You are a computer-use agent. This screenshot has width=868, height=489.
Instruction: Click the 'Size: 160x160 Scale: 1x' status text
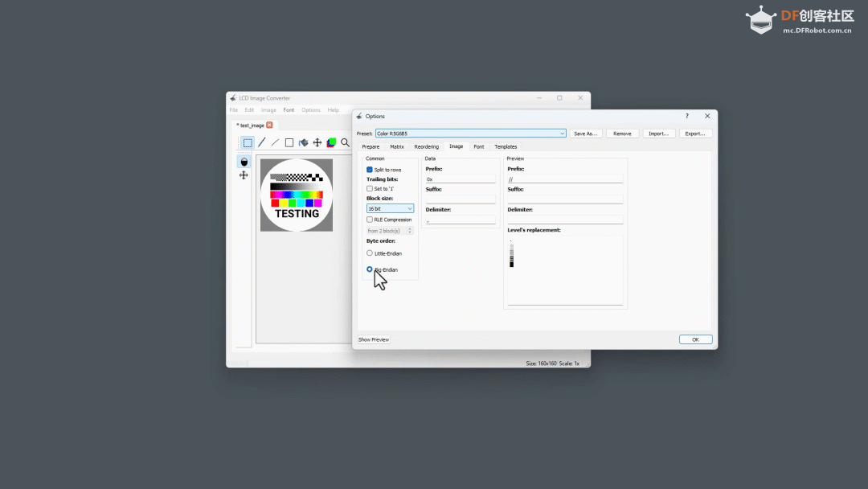pos(552,364)
